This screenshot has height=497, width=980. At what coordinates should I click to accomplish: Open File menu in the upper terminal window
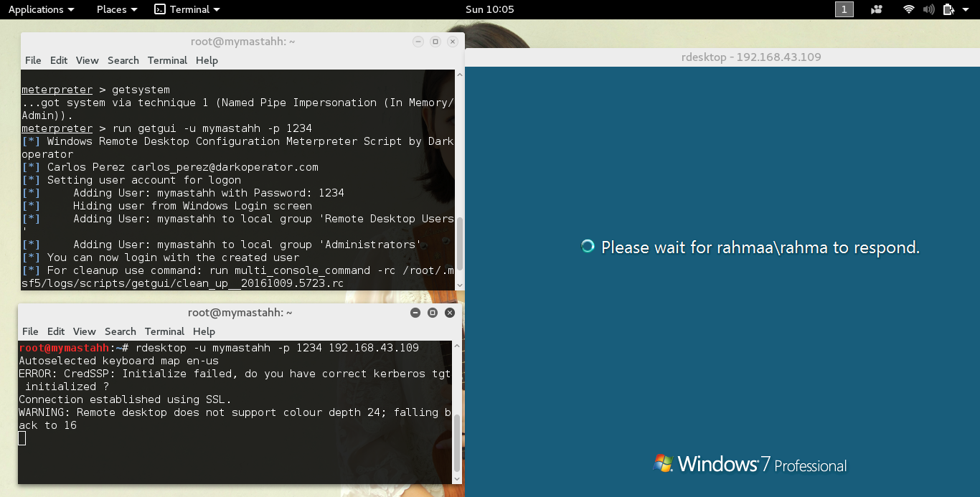point(33,60)
